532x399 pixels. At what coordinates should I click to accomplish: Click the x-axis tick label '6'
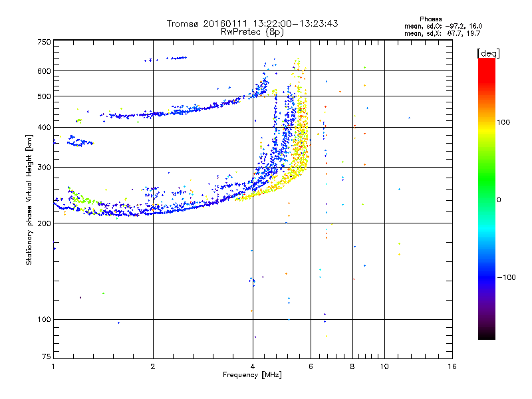pyautogui.click(x=311, y=366)
